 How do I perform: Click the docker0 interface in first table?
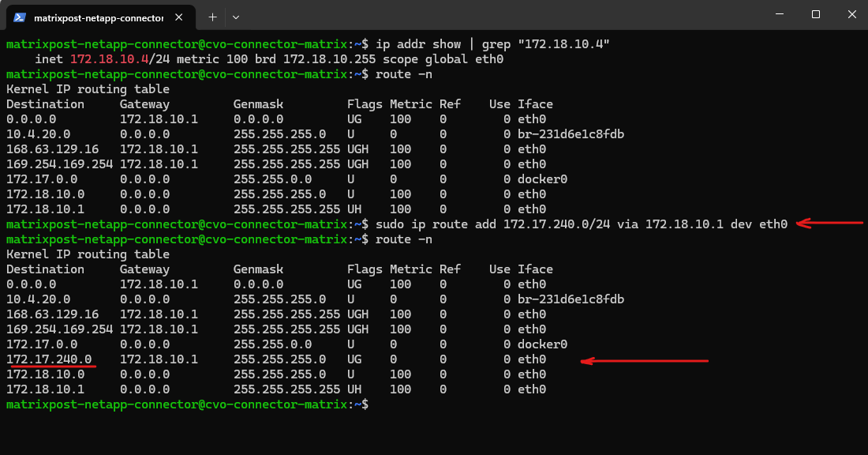(x=542, y=179)
